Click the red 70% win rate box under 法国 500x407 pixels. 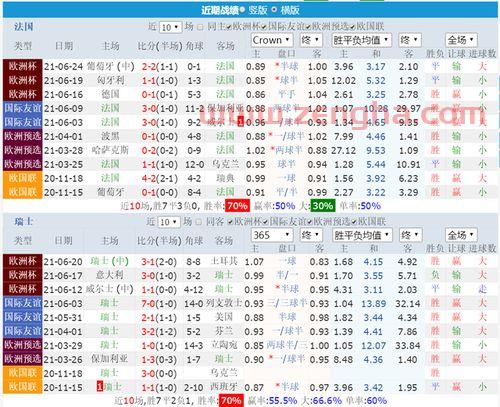click(237, 206)
